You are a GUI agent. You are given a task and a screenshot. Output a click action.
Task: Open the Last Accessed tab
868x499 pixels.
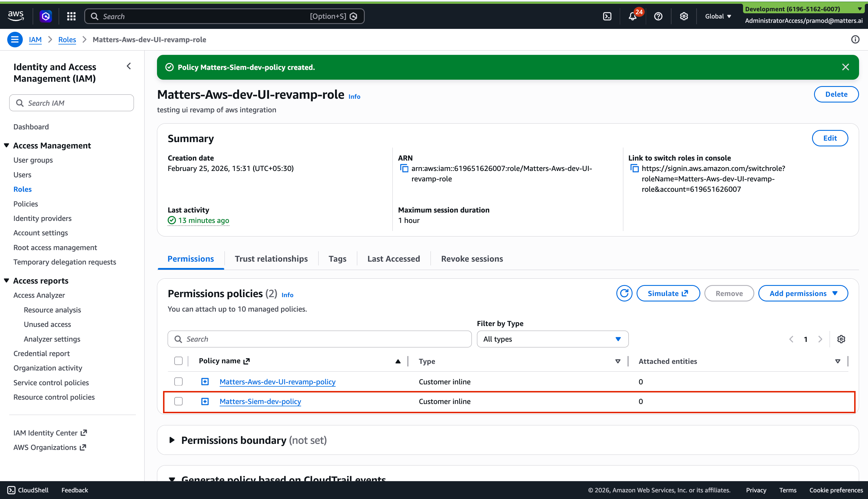(x=393, y=259)
